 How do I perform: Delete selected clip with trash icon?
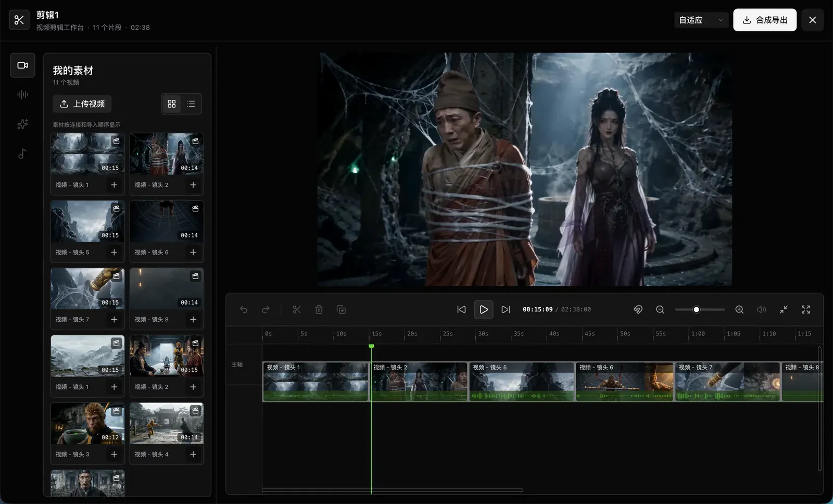[x=319, y=310]
